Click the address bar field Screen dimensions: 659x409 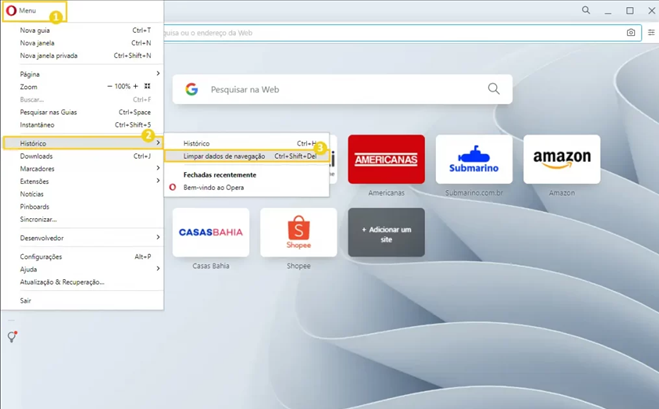pos(402,33)
